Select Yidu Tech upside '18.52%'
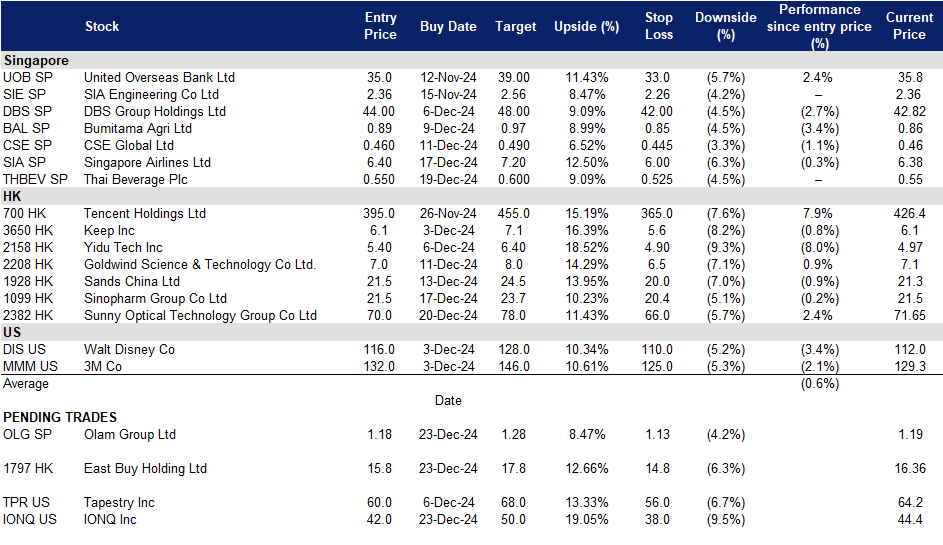The width and height of the screenshot is (943, 545). [x=586, y=247]
